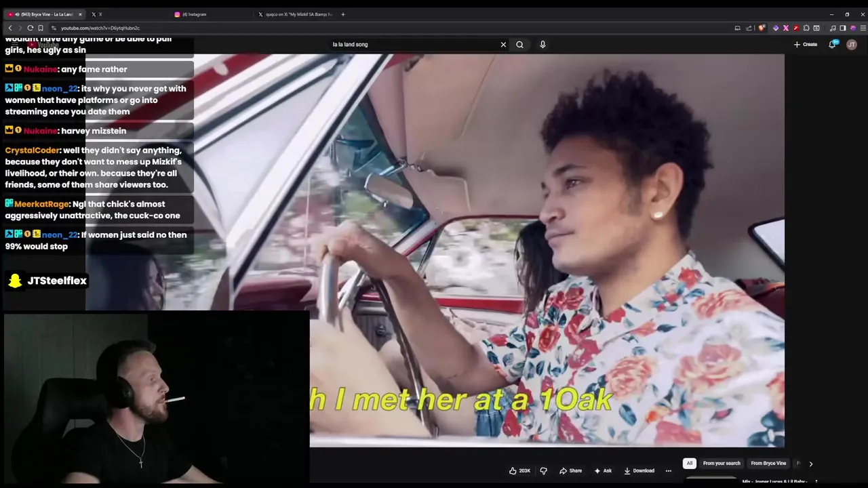Click the YouTube logo behind chat overlay
The image size is (868, 488).
(x=44, y=45)
